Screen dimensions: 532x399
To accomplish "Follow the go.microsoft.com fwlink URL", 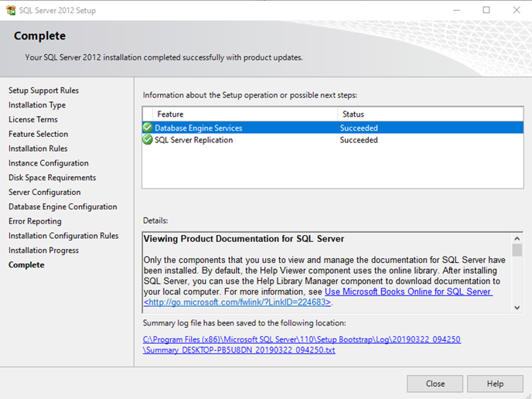I will coord(237,302).
